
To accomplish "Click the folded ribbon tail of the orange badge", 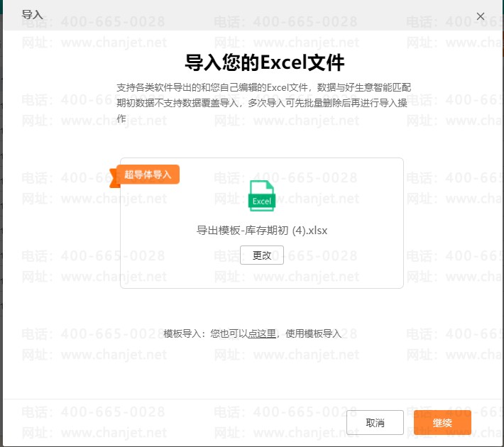I will point(113,178).
